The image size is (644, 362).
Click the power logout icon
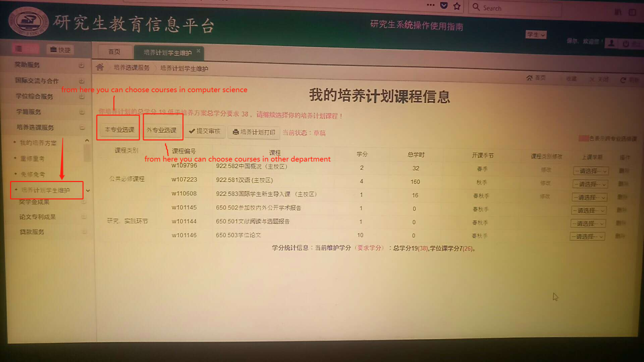click(626, 44)
